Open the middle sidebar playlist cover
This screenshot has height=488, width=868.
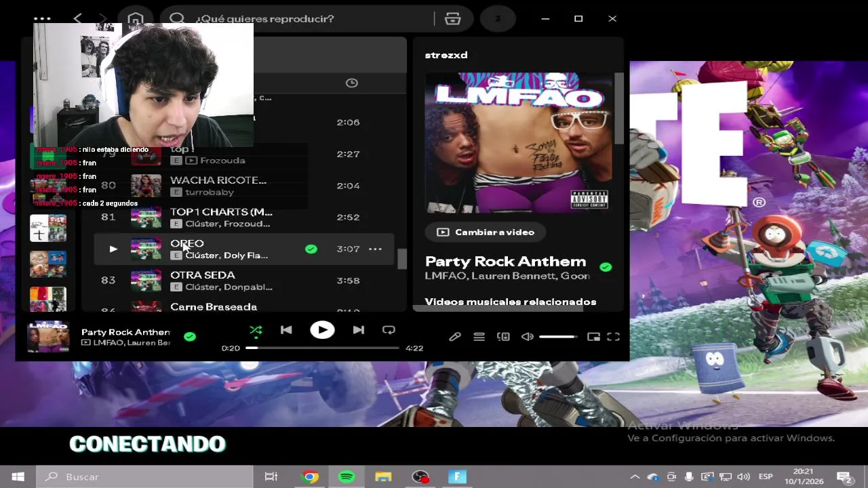pyautogui.click(x=48, y=264)
